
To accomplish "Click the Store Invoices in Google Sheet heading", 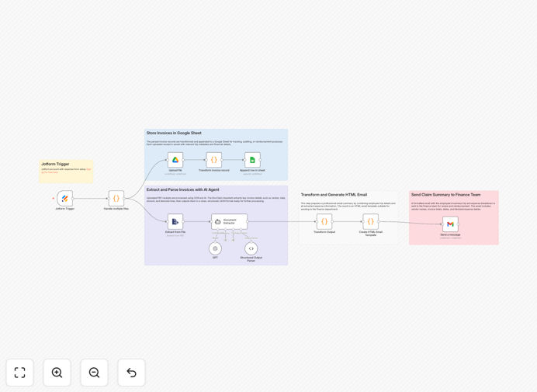I will click(x=174, y=133).
